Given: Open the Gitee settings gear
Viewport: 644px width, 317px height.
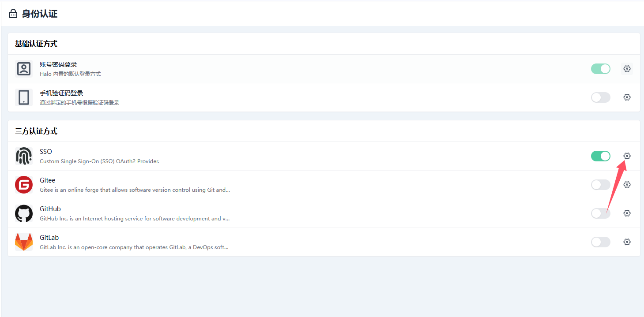Looking at the screenshot, I should 627,185.
